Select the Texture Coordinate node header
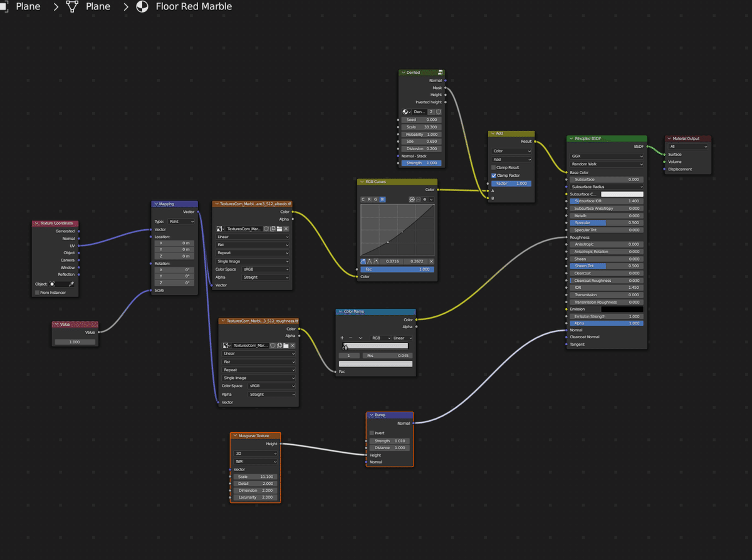Image resolution: width=752 pixels, height=560 pixels. (x=56, y=223)
